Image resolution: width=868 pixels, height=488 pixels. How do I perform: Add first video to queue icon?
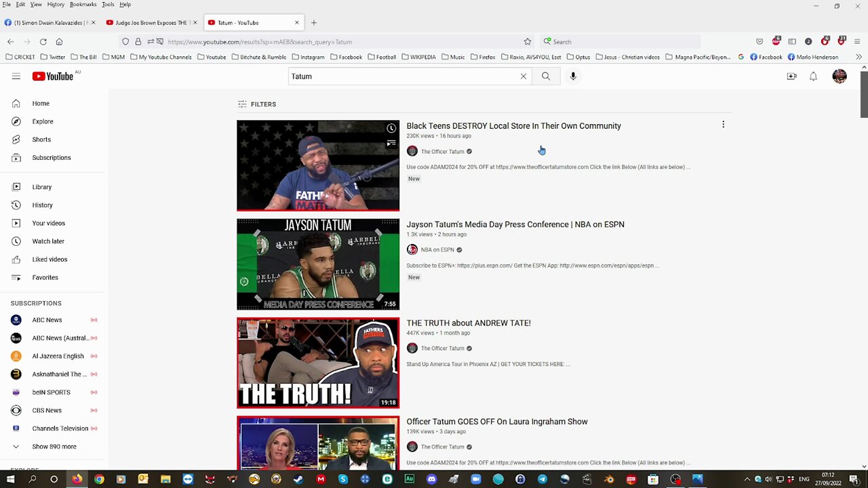(x=391, y=143)
